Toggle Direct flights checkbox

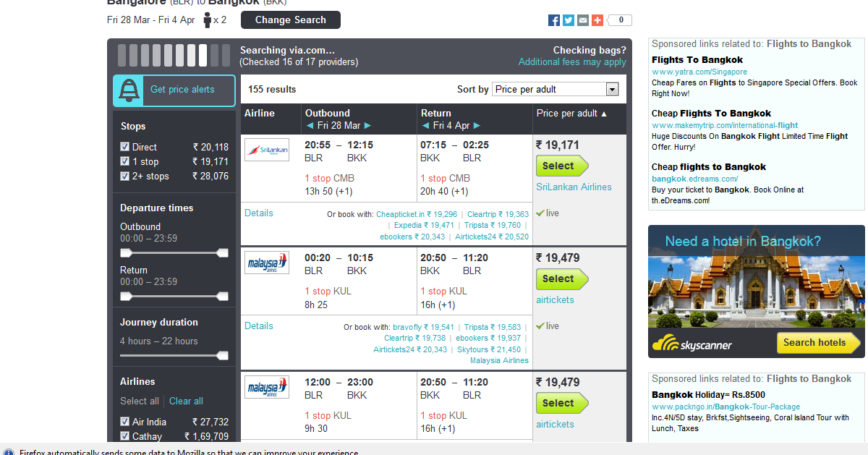point(125,147)
